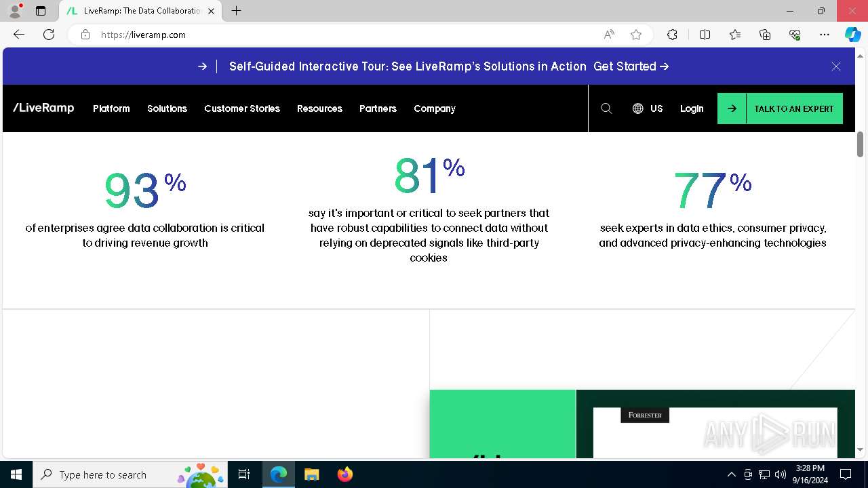Dismiss the interactive tour banner
The width and height of the screenshot is (868, 488).
coord(836,66)
